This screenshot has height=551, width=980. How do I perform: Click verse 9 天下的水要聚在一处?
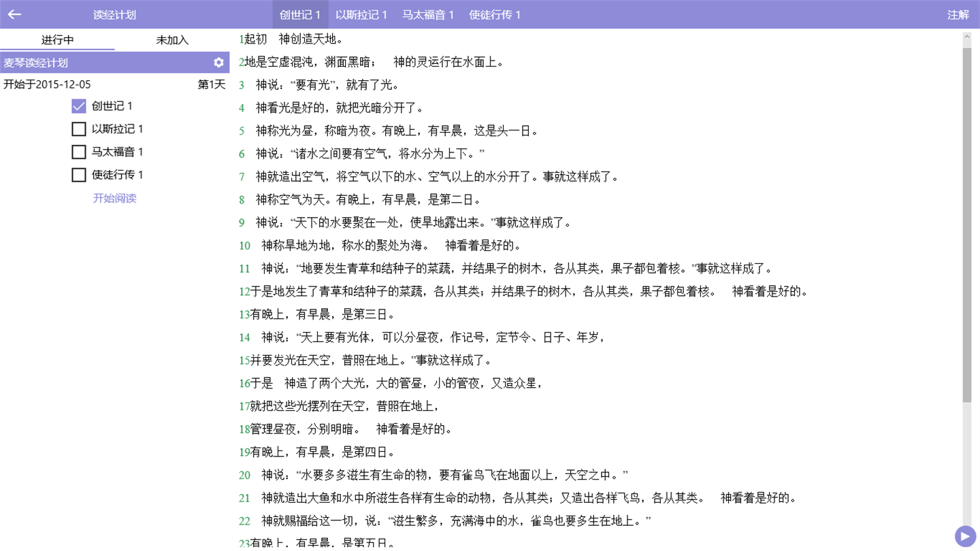(x=406, y=222)
